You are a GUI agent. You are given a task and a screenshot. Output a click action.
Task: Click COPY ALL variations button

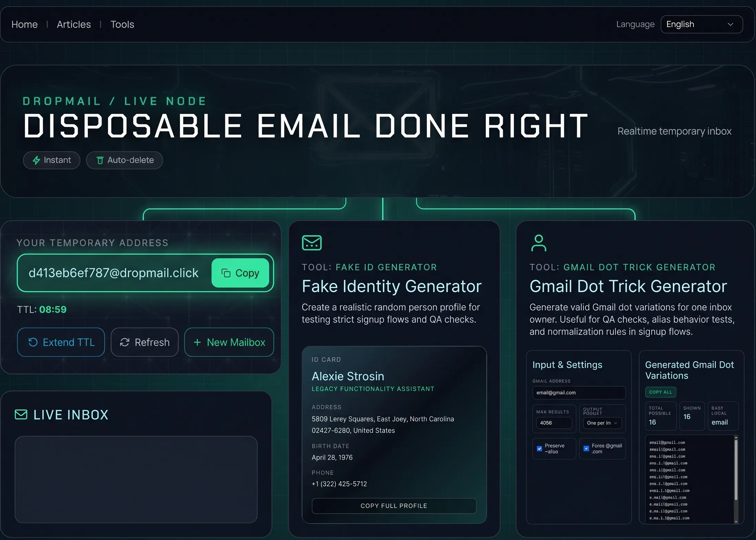coord(661,392)
